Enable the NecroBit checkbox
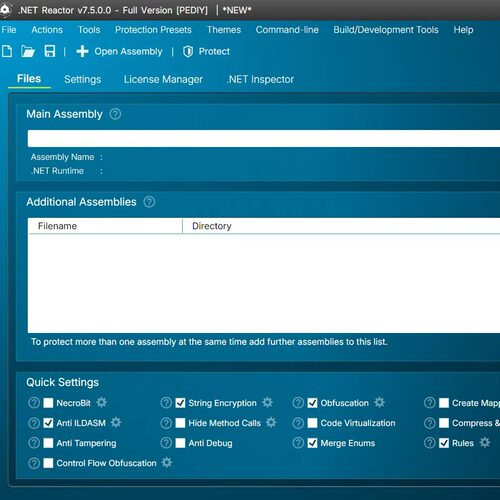This screenshot has width=500, height=500. (48, 403)
